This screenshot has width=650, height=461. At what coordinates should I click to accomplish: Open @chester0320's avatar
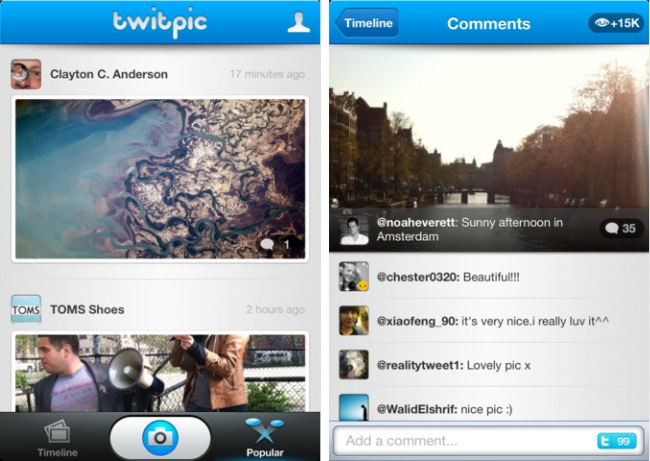coord(354,277)
